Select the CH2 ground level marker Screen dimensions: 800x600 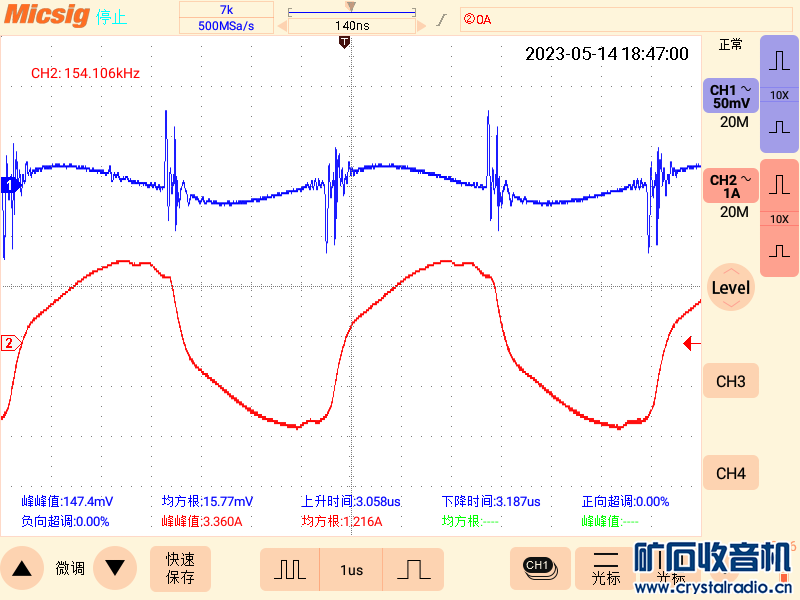(10, 343)
